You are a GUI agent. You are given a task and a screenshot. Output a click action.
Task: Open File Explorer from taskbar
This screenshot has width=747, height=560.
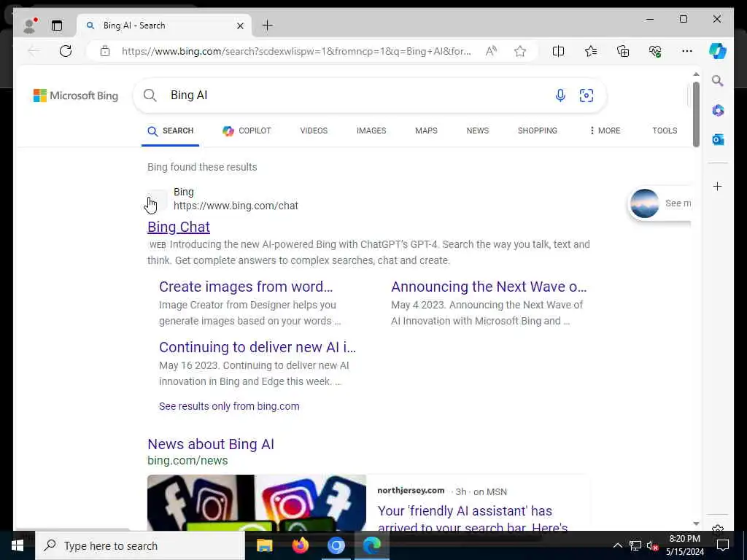(264, 545)
